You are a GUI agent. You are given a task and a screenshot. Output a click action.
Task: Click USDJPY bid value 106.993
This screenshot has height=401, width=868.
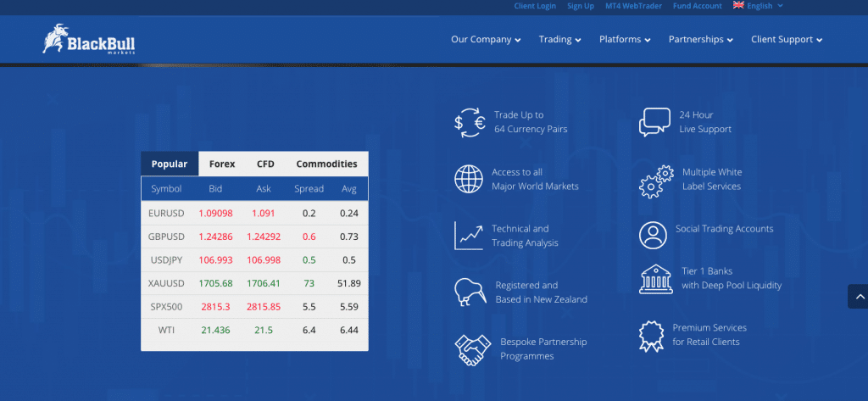pyautogui.click(x=215, y=259)
